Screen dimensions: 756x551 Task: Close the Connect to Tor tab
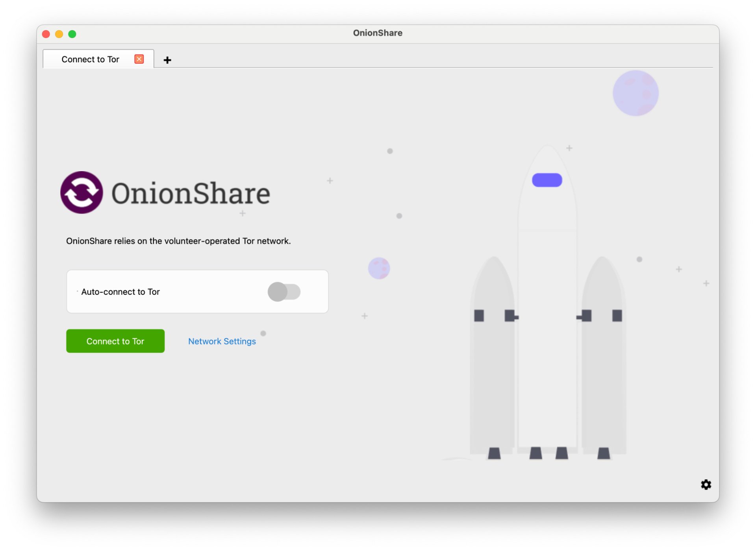pos(139,59)
